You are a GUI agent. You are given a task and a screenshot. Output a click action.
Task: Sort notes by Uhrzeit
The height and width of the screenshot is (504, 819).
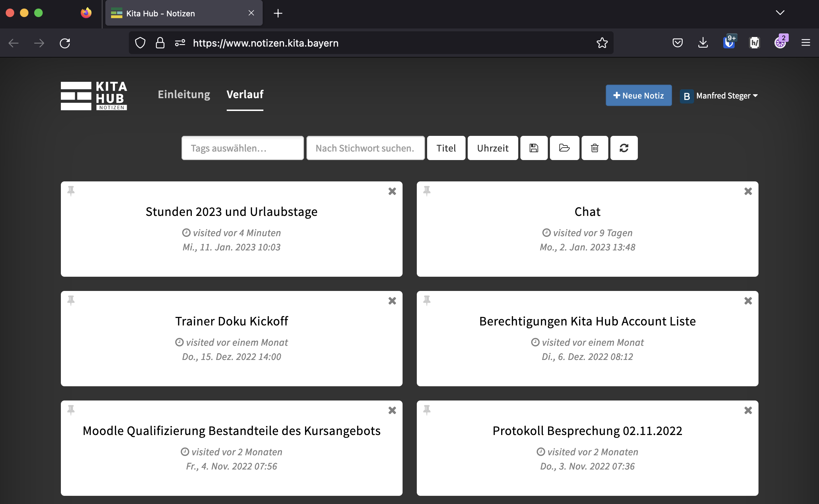click(x=492, y=148)
